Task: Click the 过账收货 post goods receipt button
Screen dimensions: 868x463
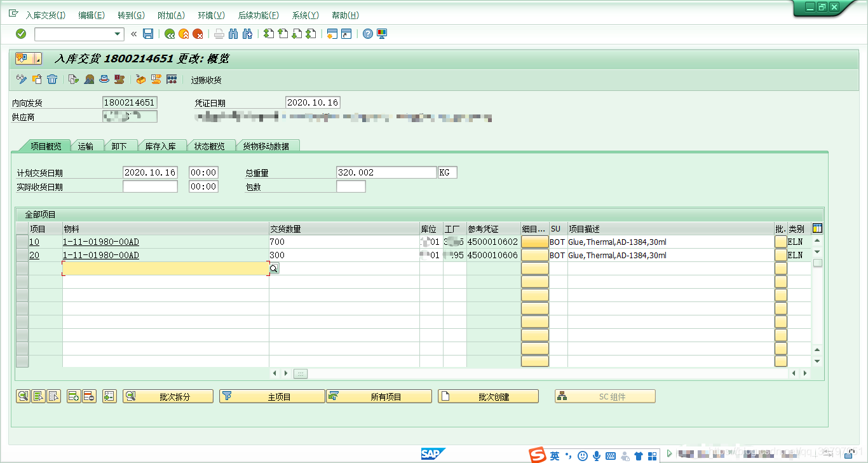Action: [207, 80]
